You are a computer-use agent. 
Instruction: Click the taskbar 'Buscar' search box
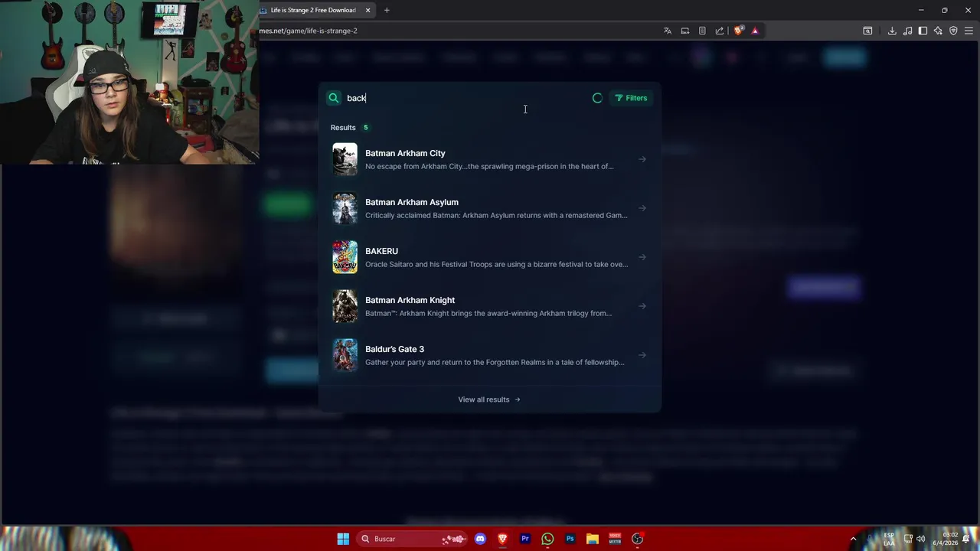coord(413,539)
